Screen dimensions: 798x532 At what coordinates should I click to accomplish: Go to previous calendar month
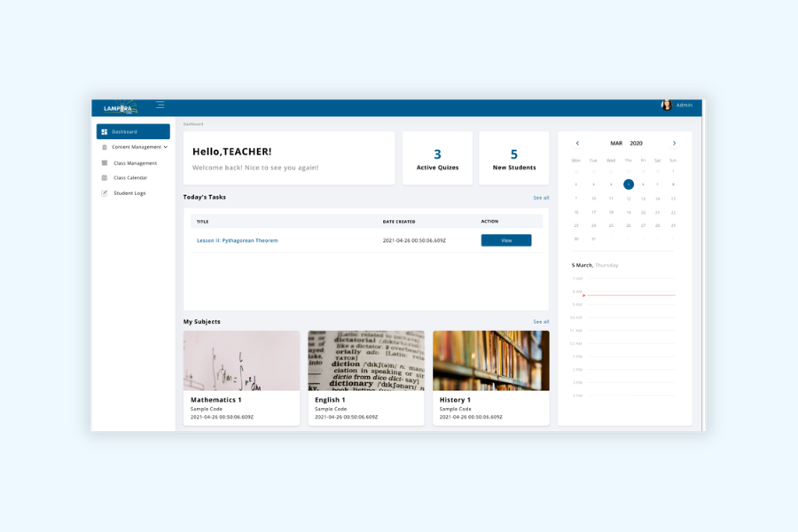577,143
